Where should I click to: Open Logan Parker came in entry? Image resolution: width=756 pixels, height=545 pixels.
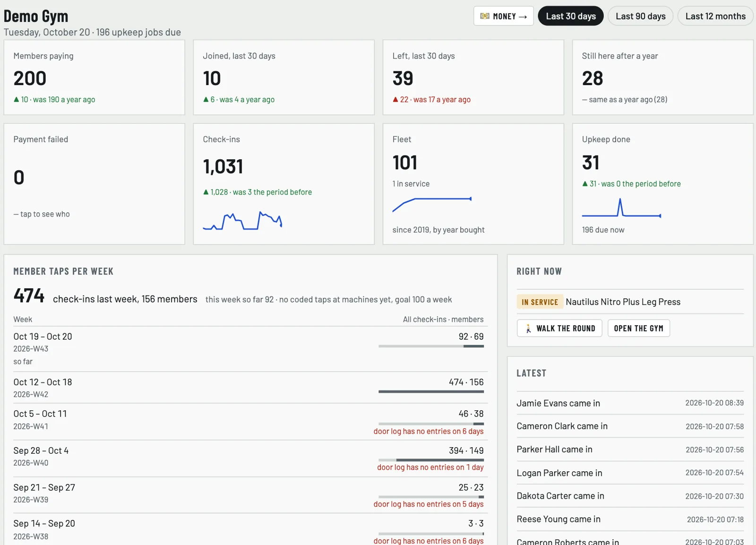point(630,473)
